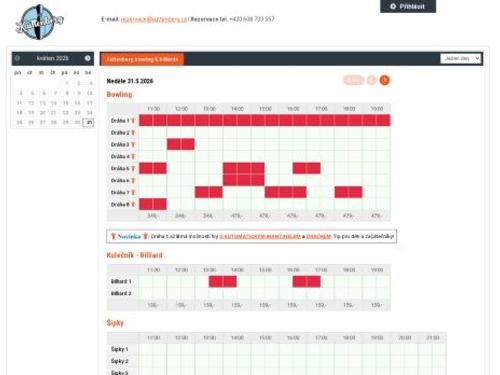Open the second underlined link in Novinka
This screenshot has height=375, width=500.
pyautogui.click(x=319, y=236)
